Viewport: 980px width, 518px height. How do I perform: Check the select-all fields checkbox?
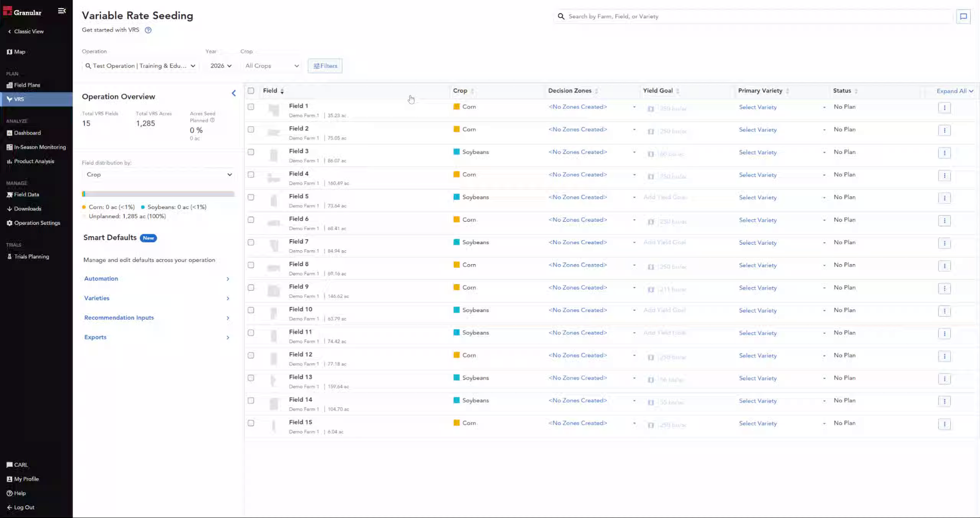251,91
